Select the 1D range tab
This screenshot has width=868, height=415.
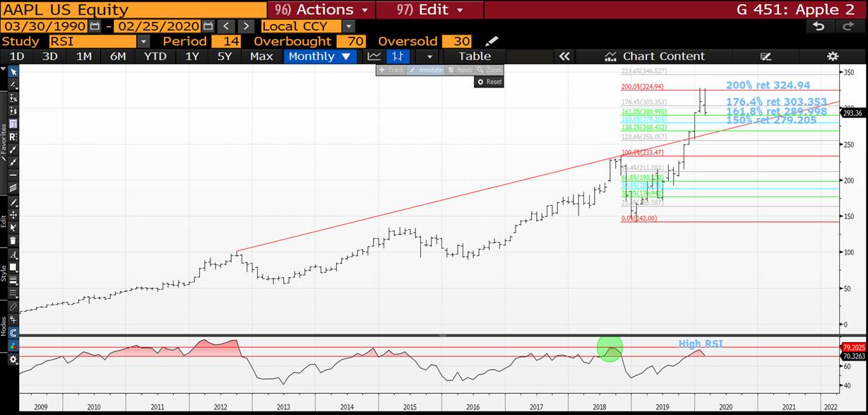(x=17, y=57)
